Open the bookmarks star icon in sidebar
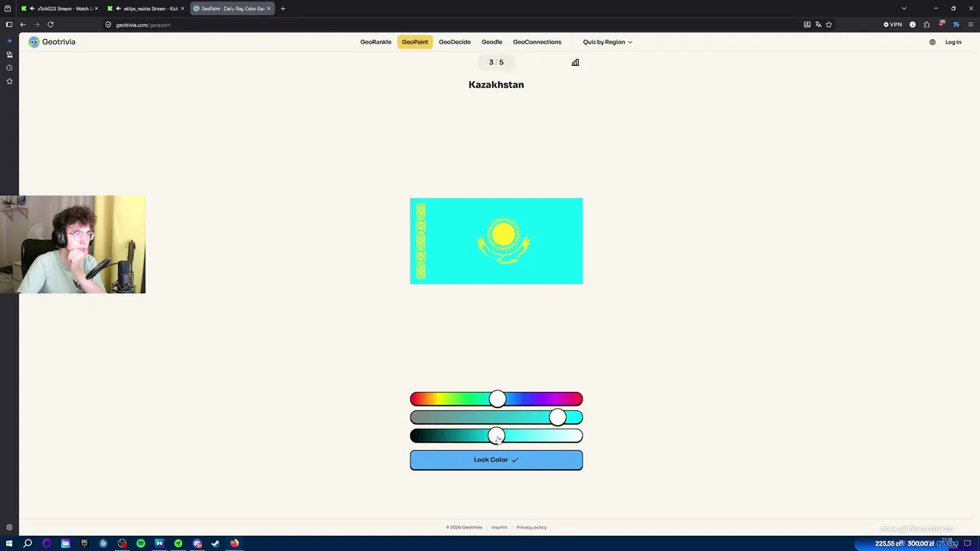Viewport: 980px width, 551px height. pyautogui.click(x=9, y=80)
